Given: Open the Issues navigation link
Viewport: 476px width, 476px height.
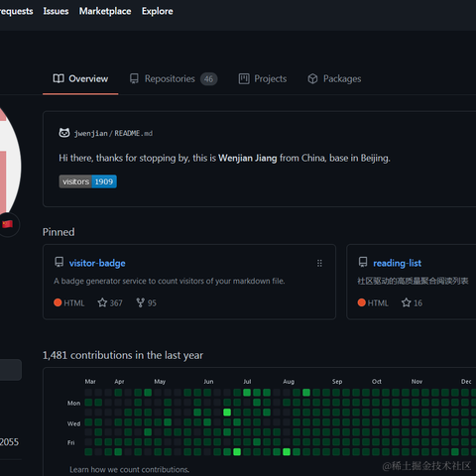Looking at the screenshot, I should (x=56, y=11).
